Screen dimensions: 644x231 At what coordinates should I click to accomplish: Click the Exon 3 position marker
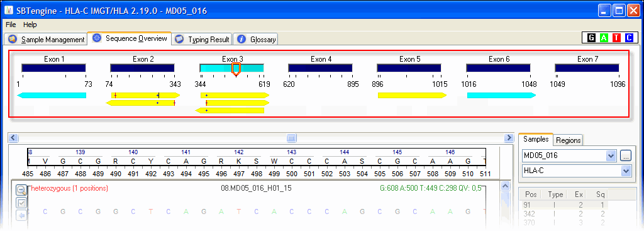(x=236, y=69)
